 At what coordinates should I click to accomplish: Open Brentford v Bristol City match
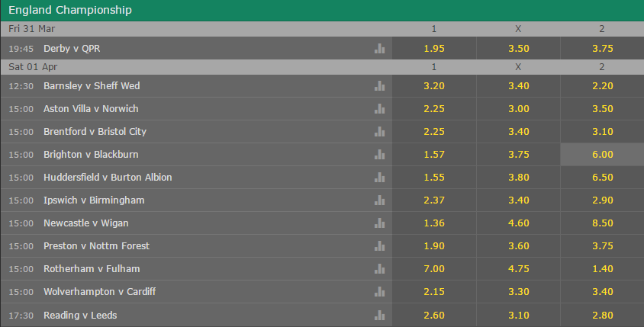pyautogui.click(x=95, y=132)
